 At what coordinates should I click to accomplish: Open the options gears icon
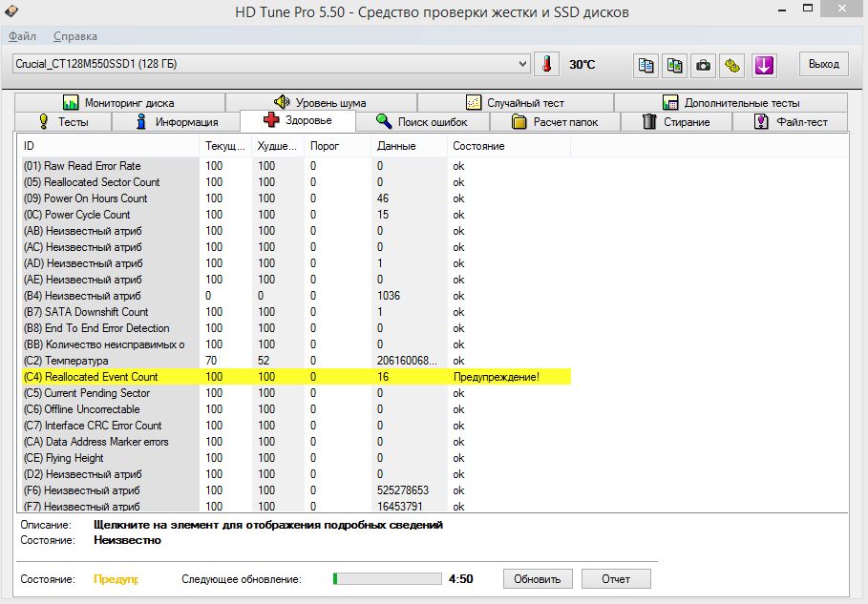(x=731, y=65)
